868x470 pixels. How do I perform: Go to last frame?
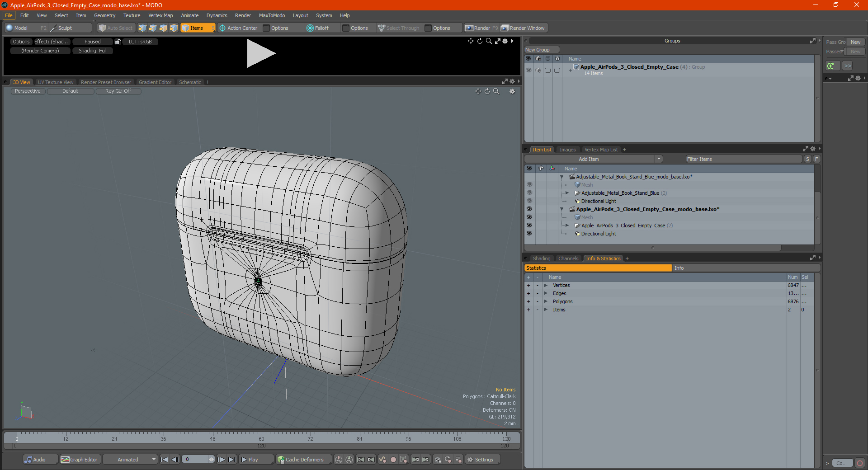(232, 460)
